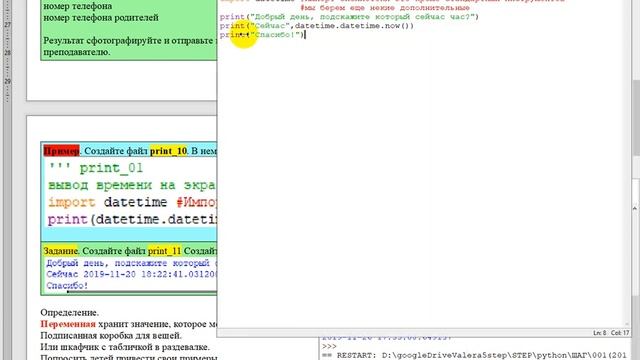Click the Word vertical ruler at mark 28
This screenshot has width=640, height=360.
[7, 53]
